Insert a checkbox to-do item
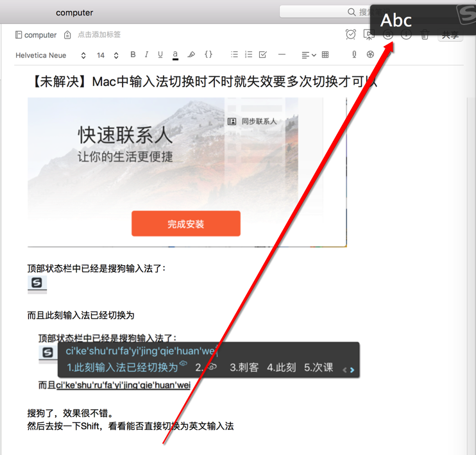 [x=263, y=54]
